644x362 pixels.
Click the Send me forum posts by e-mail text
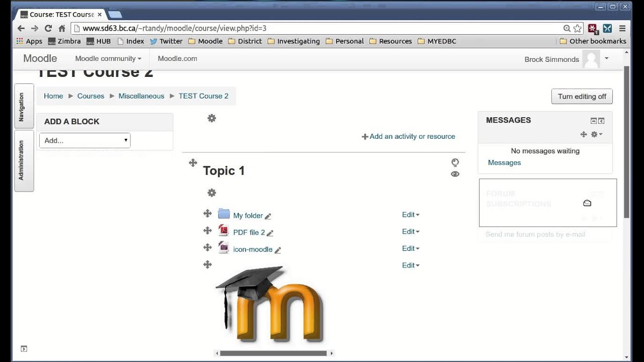[535, 234]
